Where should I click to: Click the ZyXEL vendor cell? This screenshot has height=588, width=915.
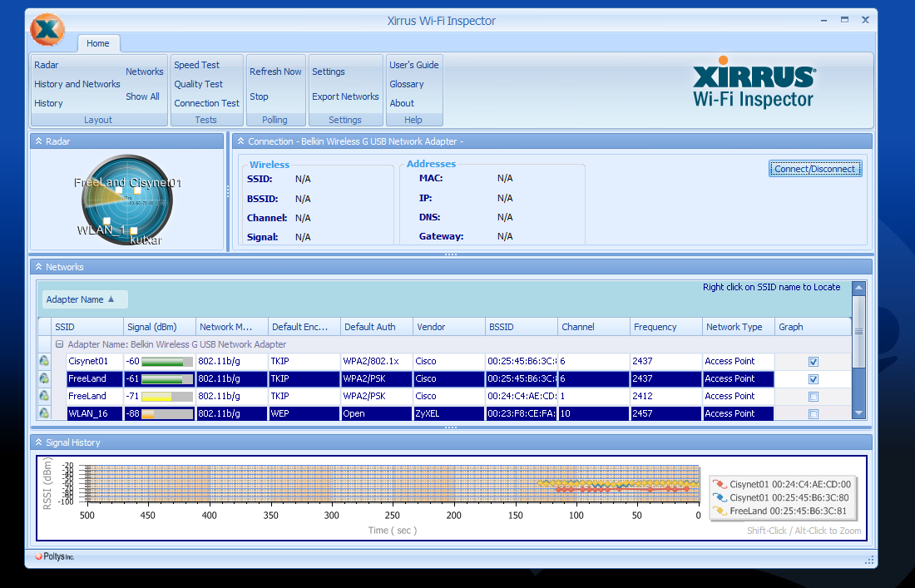[448, 413]
